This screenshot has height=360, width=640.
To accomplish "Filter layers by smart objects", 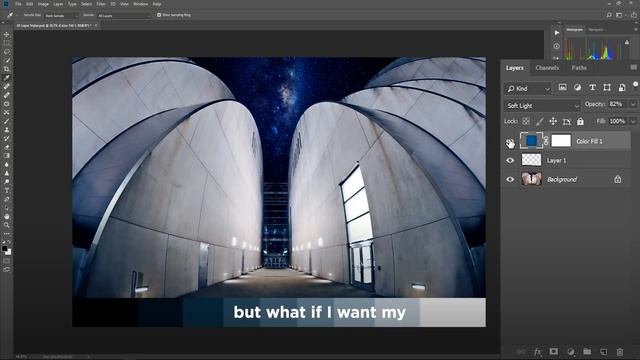I will (x=622, y=87).
